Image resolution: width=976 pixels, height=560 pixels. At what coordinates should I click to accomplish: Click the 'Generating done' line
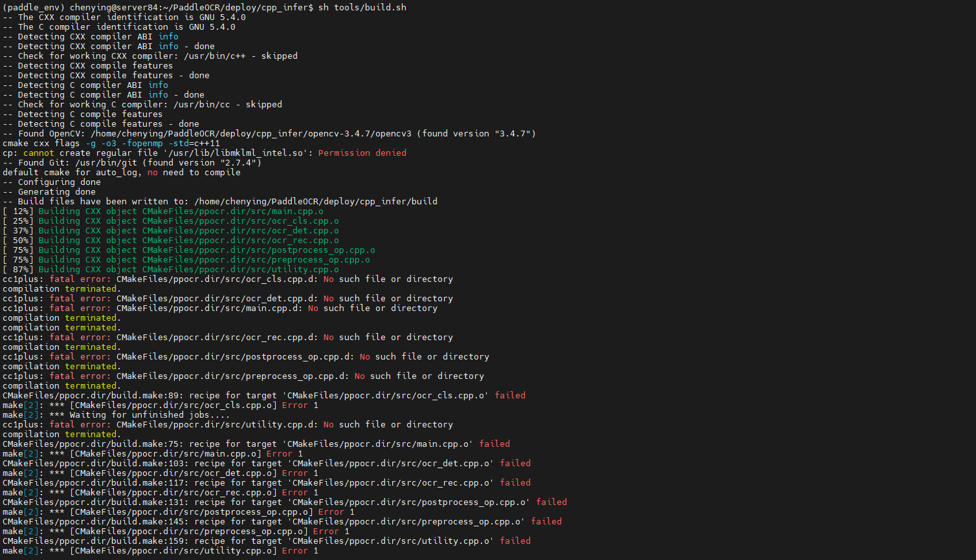(x=49, y=191)
